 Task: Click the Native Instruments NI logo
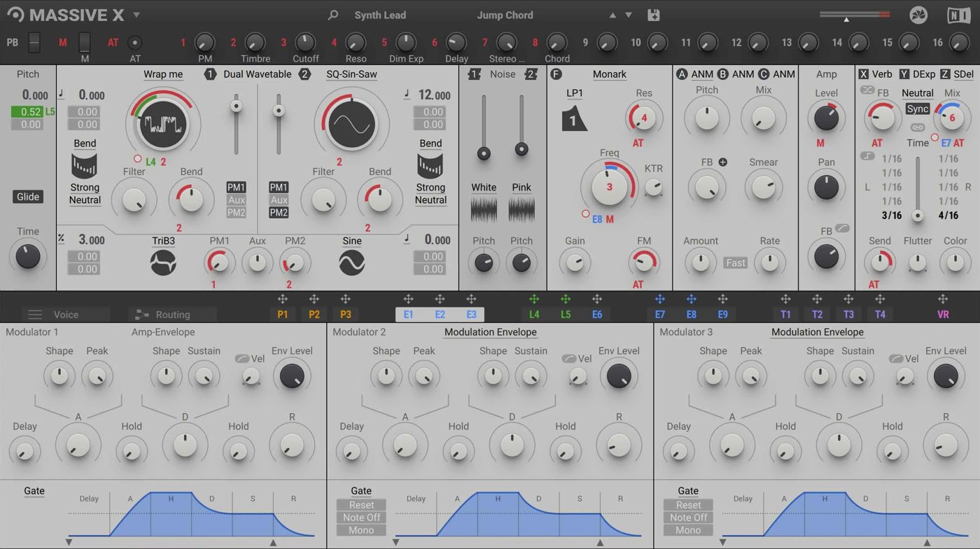(958, 15)
